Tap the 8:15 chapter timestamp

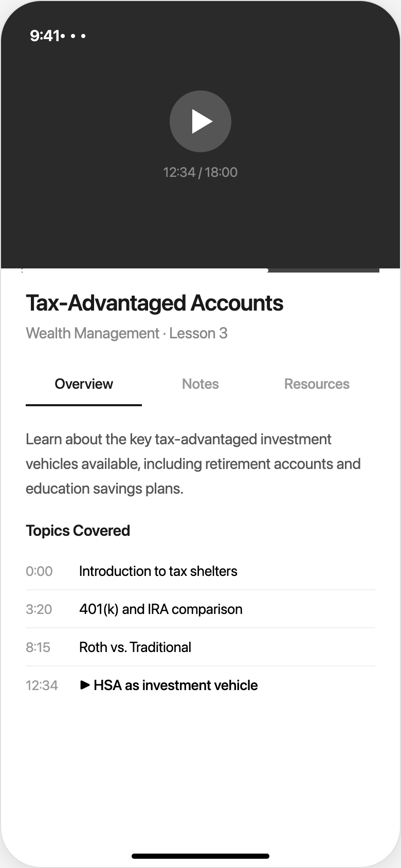pyautogui.click(x=38, y=647)
